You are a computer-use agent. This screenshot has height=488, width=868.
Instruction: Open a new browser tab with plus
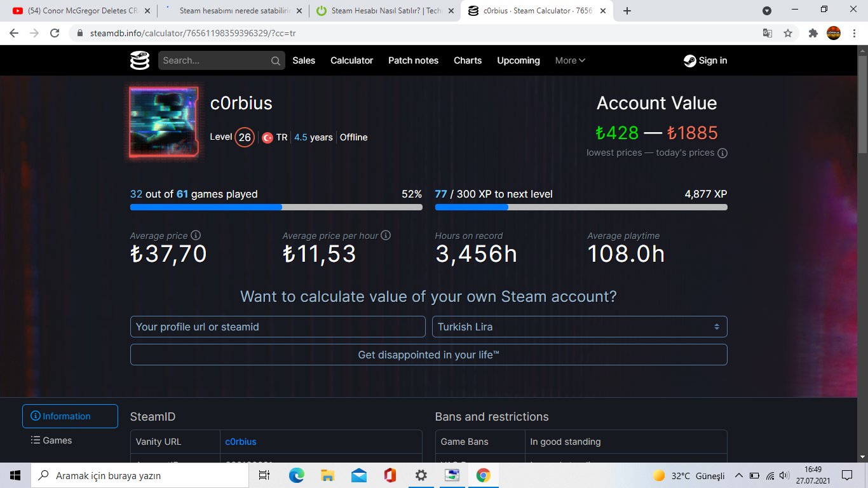pyautogui.click(x=627, y=11)
